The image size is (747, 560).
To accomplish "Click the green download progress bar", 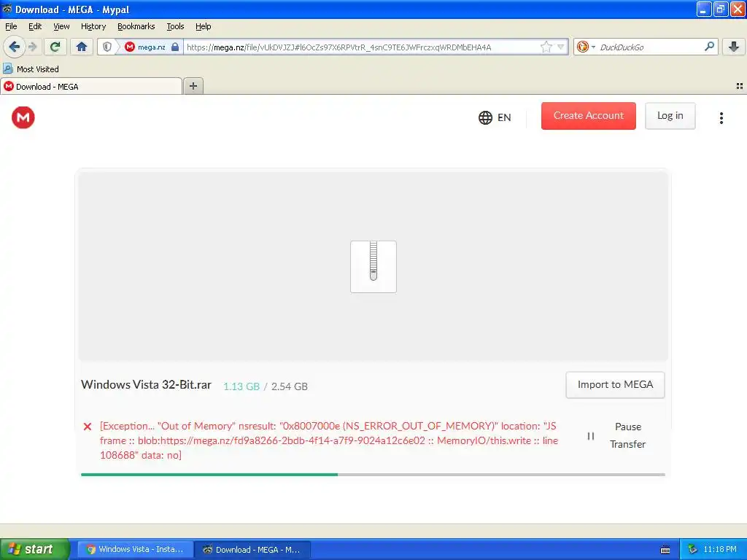I will tap(209, 474).
